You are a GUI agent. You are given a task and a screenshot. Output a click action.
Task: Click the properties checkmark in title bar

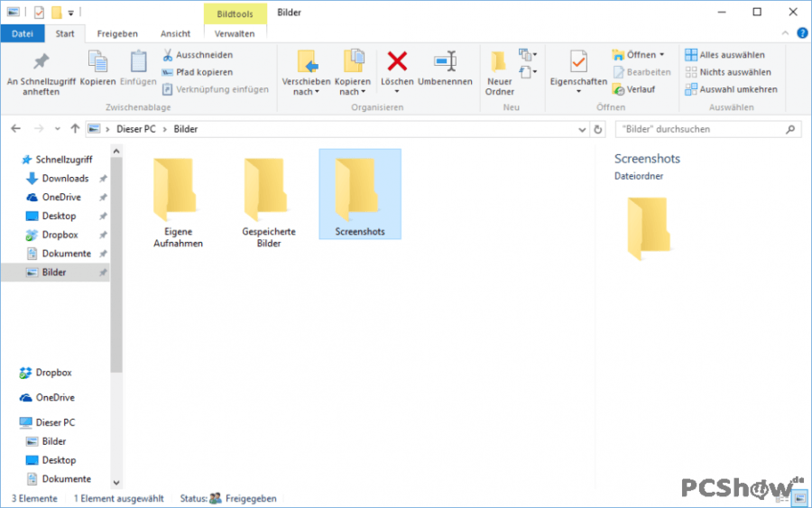tap(39, 12)
